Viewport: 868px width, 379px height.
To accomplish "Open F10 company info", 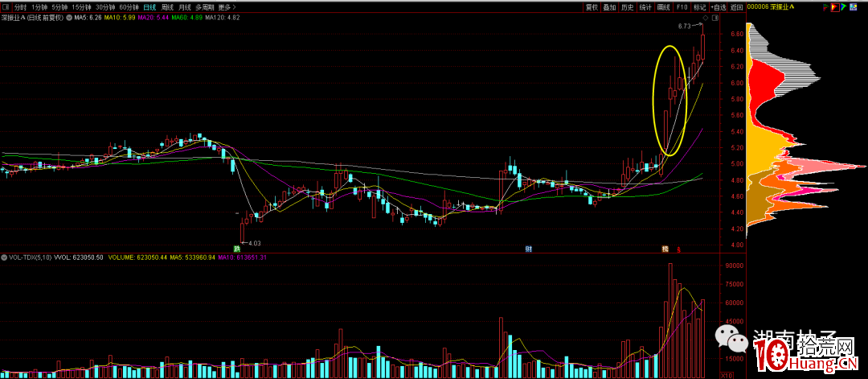I will pos(682,7).
